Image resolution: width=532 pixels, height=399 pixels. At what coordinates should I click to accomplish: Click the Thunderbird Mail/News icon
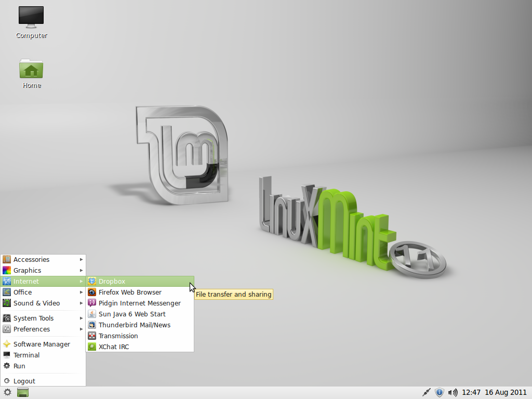coord(92,325)
